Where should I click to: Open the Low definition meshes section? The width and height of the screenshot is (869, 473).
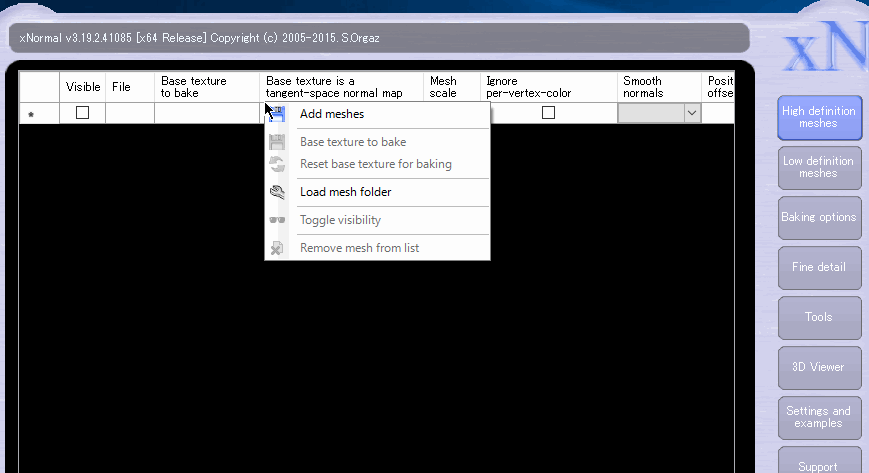[820, 167]
